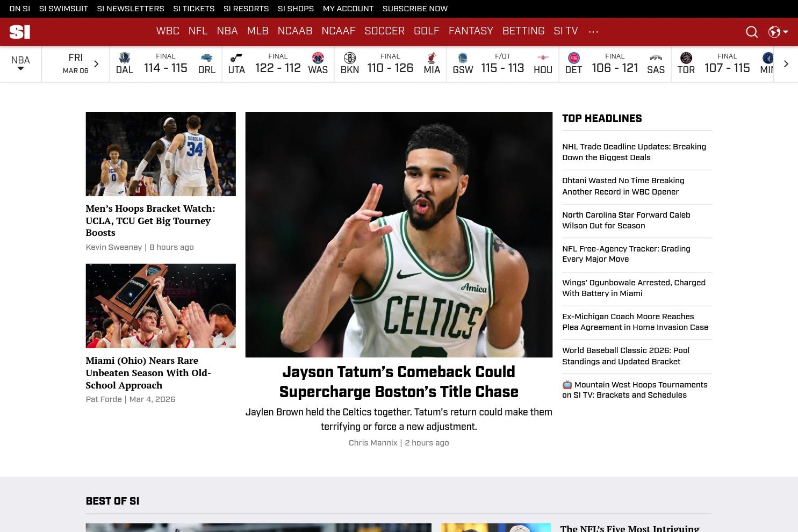The height and width of the screenshot is (532, 798).
Task: Open NFL Free-Agency Tracker headline
Action: pyautogui.click(x=627, y=254)
